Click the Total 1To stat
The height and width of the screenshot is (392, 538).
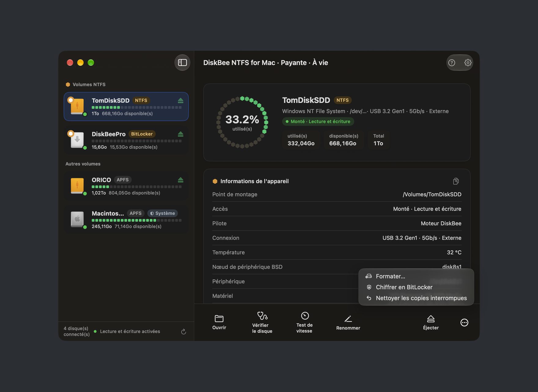378,140
